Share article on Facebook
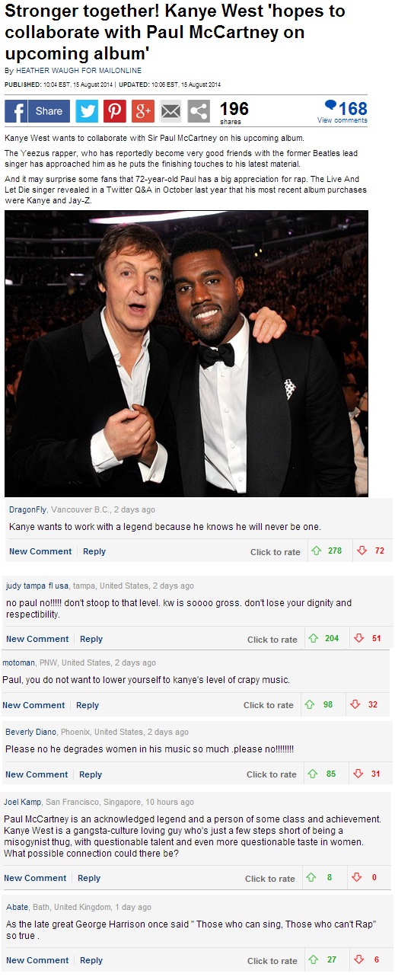The width and height of the screenshot is (395, 980). 37,111
